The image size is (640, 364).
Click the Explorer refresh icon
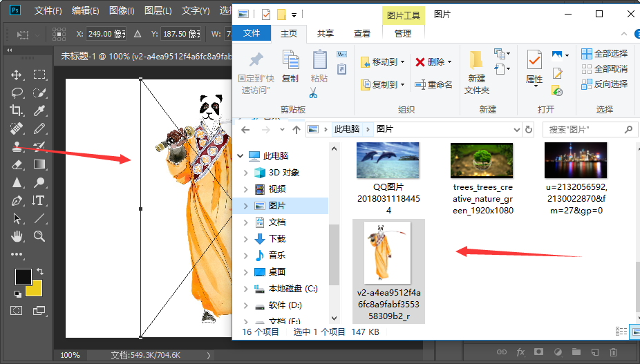529,129
